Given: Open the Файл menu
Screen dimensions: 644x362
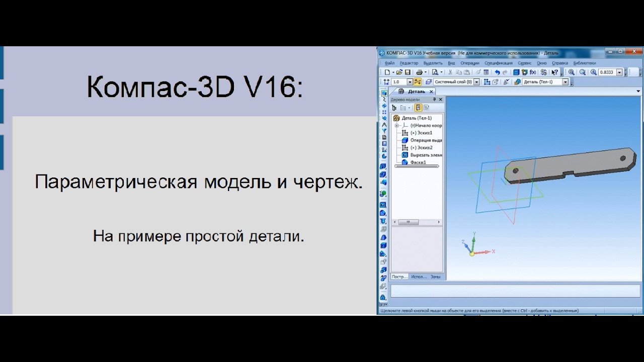Looking at the screenshot, I should [389, 63].
